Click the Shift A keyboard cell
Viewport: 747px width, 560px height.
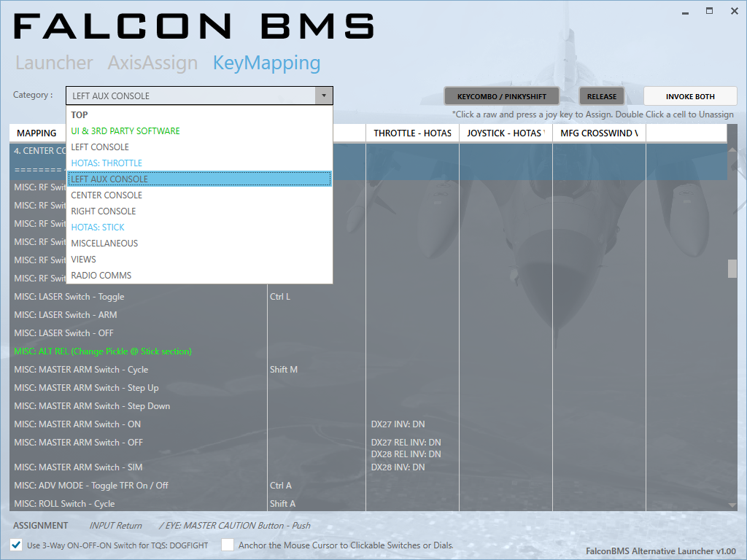point(317,503)
